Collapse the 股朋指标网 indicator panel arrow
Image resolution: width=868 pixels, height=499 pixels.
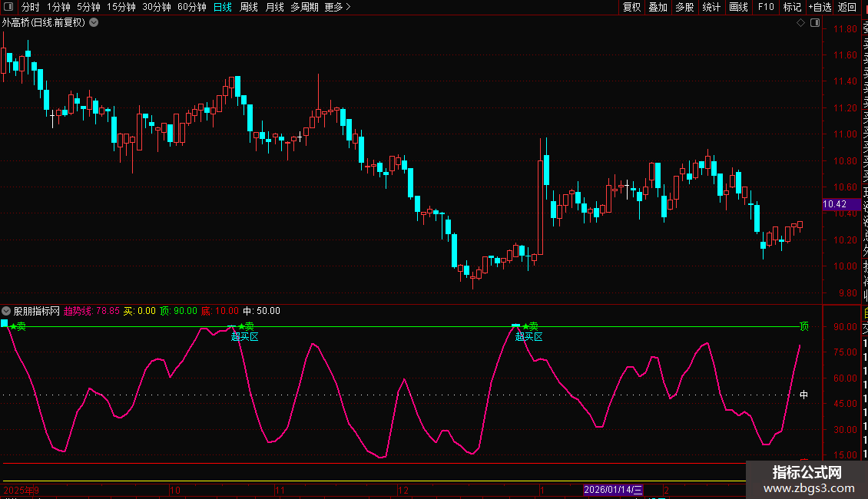(x=6, y=311)
